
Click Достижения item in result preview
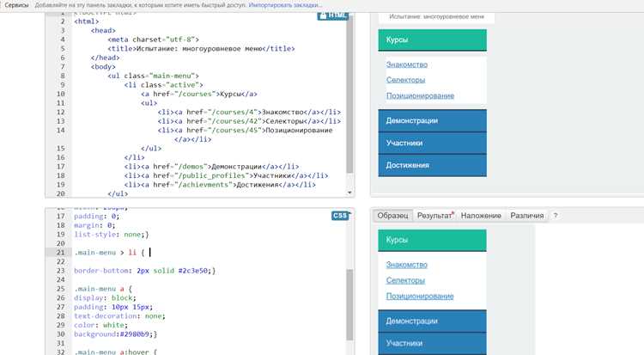(x=432, y=165)
